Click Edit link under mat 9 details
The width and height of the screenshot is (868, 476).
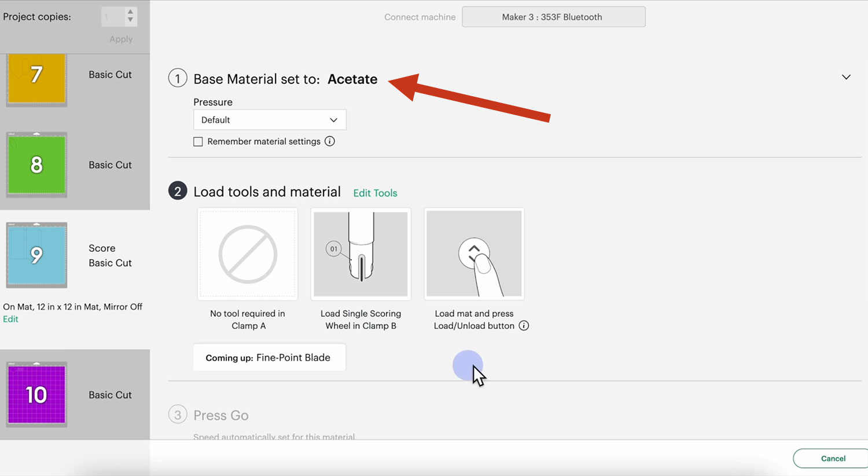10,319
